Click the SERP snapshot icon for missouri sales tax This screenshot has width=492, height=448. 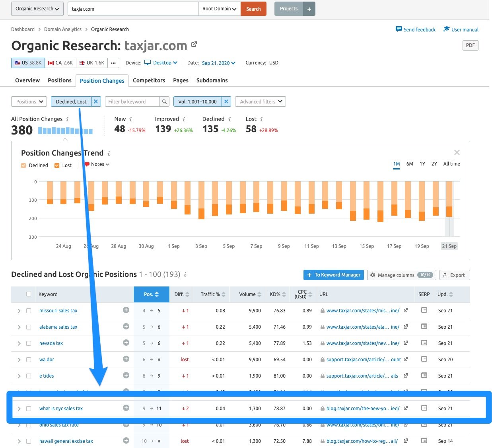[424, 310]
